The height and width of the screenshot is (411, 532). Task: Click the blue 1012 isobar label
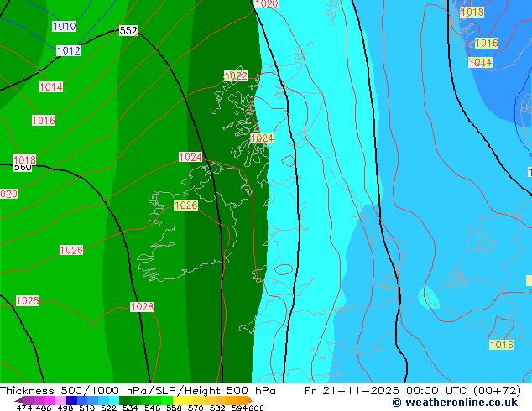click(68, 51)
